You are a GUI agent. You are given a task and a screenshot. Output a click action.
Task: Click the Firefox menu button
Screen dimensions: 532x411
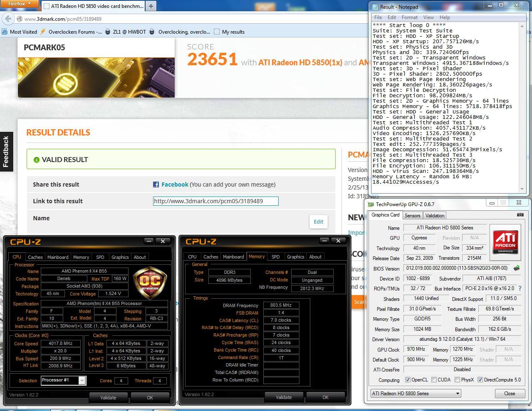click(x=19, y=4)
